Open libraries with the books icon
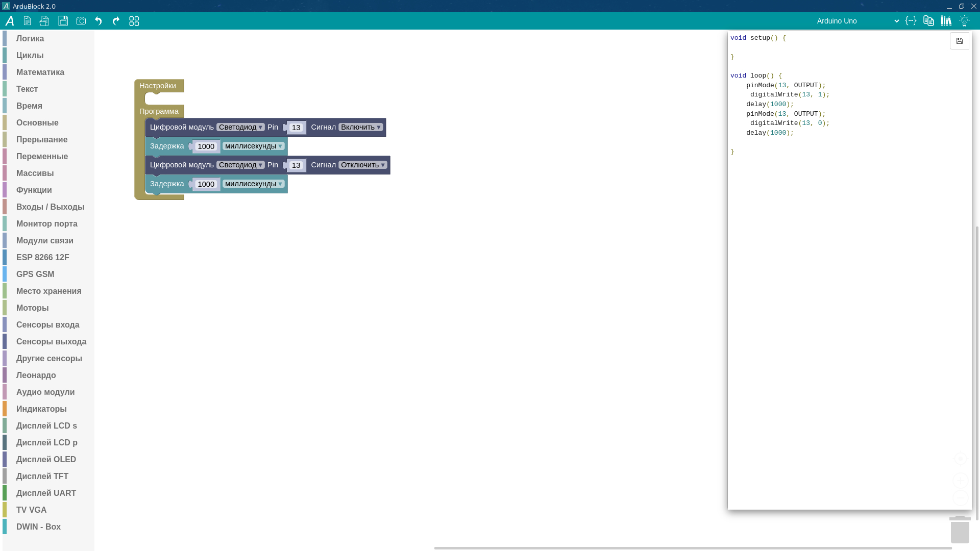This screenshot has height=551, width=980. 946,21
